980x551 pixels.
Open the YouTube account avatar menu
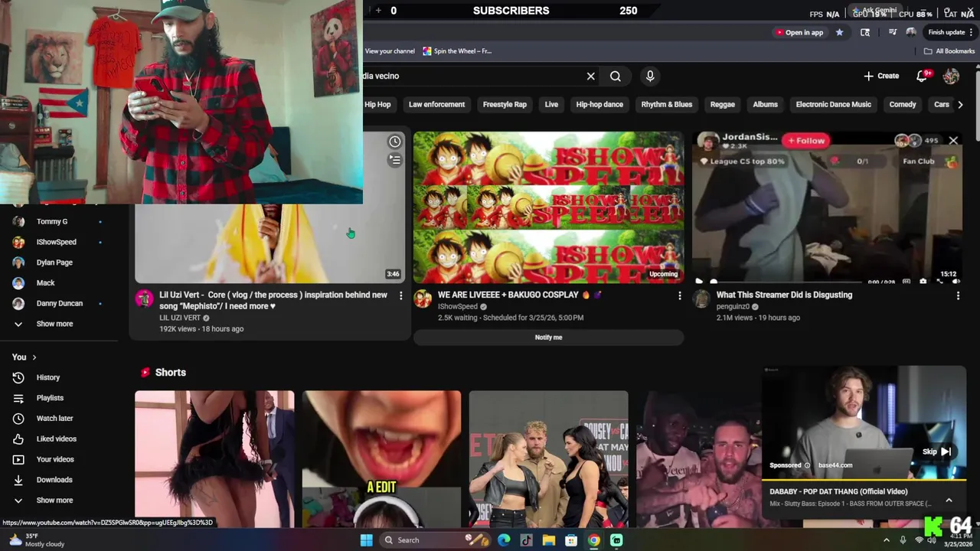click(951, 76)
